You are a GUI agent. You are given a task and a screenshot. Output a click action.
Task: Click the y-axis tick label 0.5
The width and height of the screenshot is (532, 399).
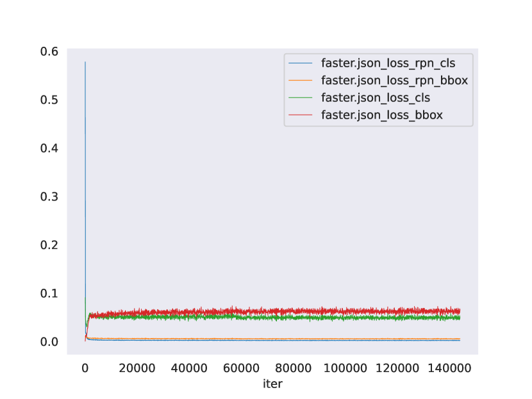[49, 100]
